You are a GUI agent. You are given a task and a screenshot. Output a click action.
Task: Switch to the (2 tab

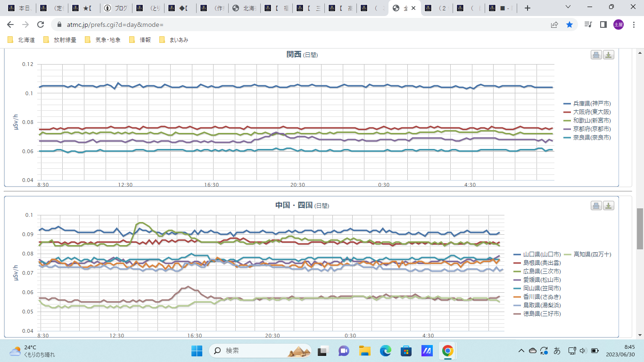[437, 8]
